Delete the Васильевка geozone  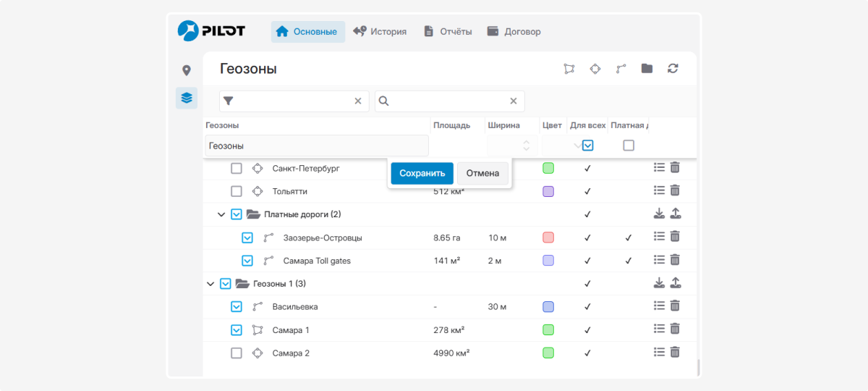[x=675, y=306]
